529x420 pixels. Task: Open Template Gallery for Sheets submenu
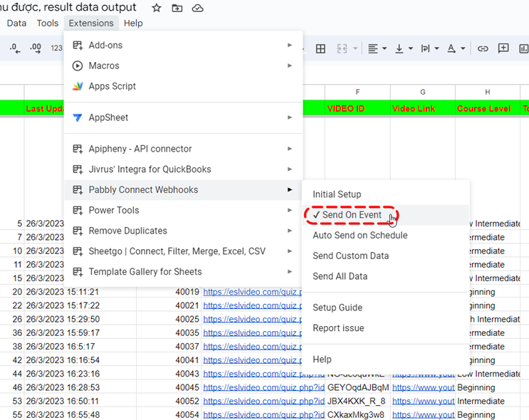[183, 271]
